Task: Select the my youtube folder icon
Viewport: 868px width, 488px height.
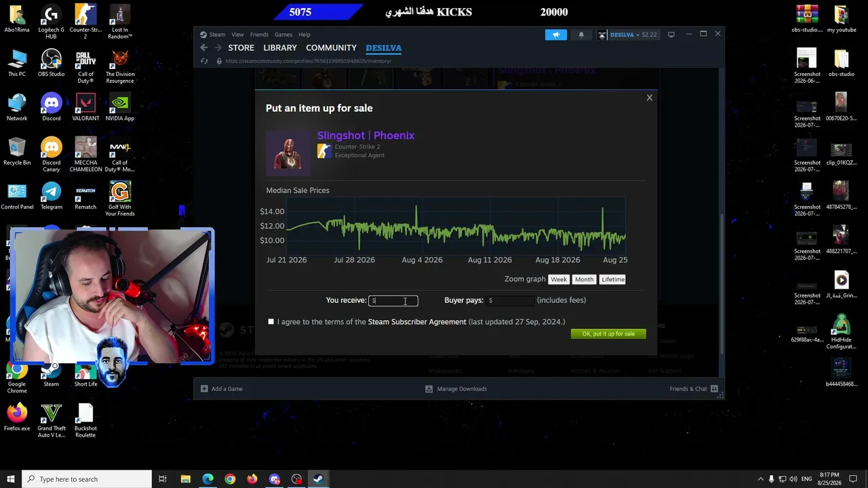Action: tap(841, 19)
